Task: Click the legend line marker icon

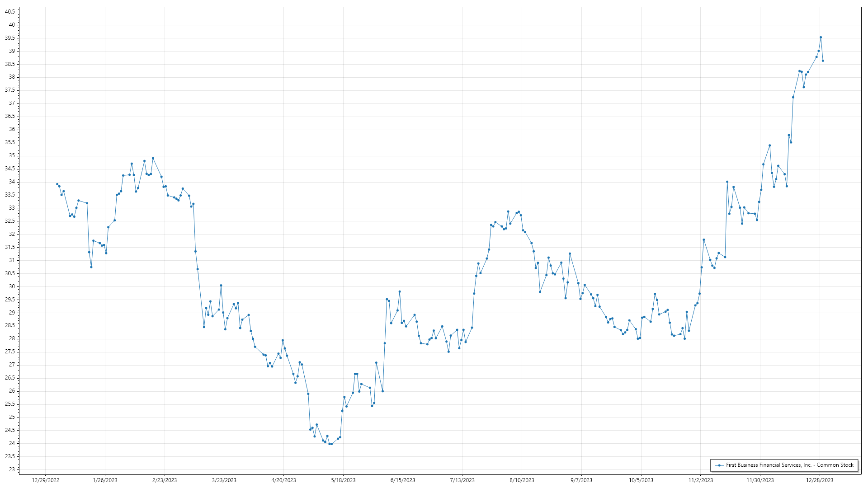Action: (x=719, y=465)
